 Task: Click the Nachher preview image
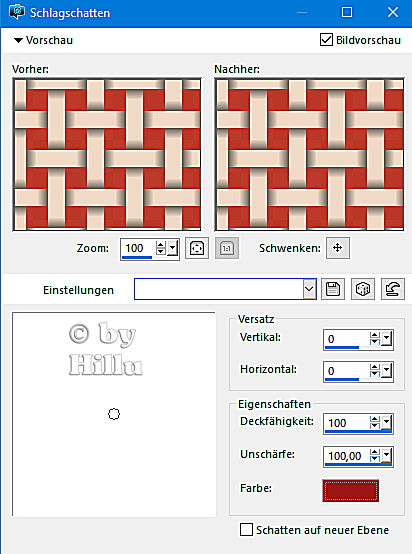(309, 155)
